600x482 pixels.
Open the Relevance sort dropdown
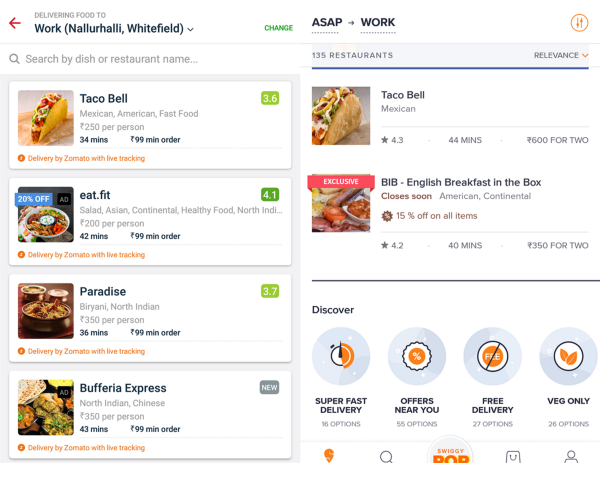(561, 55)
